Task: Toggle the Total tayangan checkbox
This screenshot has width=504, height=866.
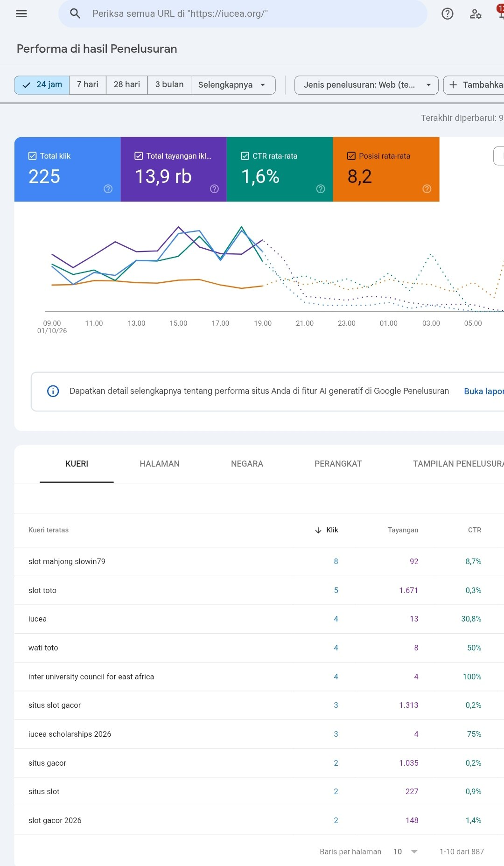Action: coord(139,156)
